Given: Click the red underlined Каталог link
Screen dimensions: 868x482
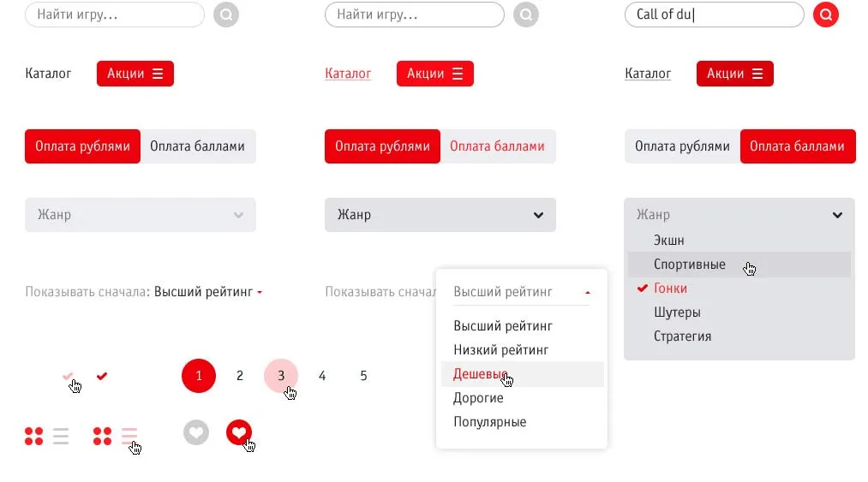Looking at the screenshot, I should click(348, 73).
